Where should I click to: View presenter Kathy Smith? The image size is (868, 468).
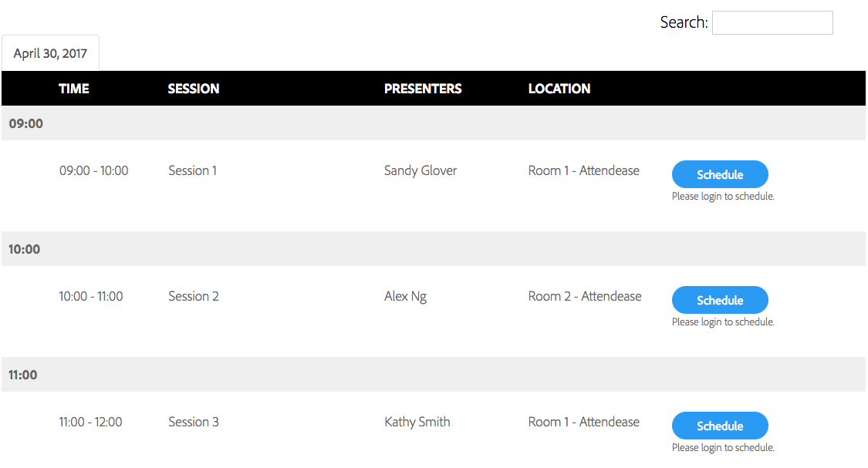pyautogui.click(x=417, y=422)
